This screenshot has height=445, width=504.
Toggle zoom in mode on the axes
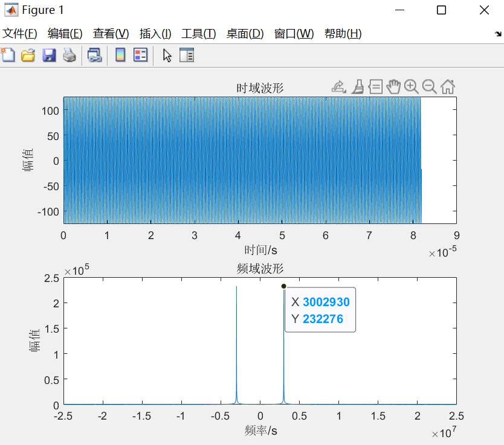click(x=411, y=87)
